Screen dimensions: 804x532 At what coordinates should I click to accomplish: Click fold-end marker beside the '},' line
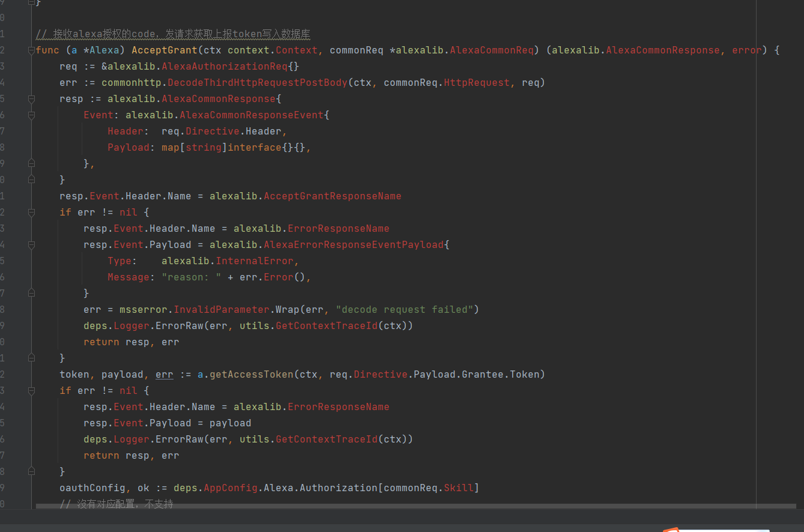coord(31,164)
